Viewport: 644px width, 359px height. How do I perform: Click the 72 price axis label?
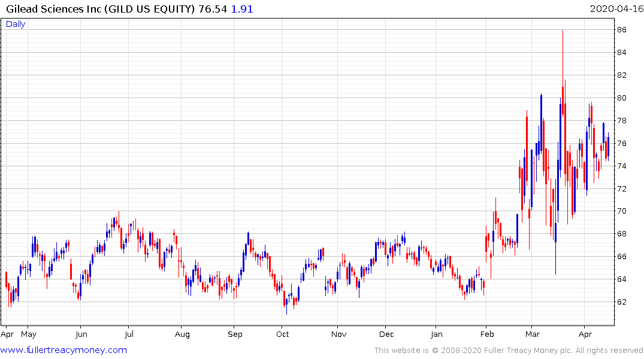pyautogui.click(x=621, y=188)
